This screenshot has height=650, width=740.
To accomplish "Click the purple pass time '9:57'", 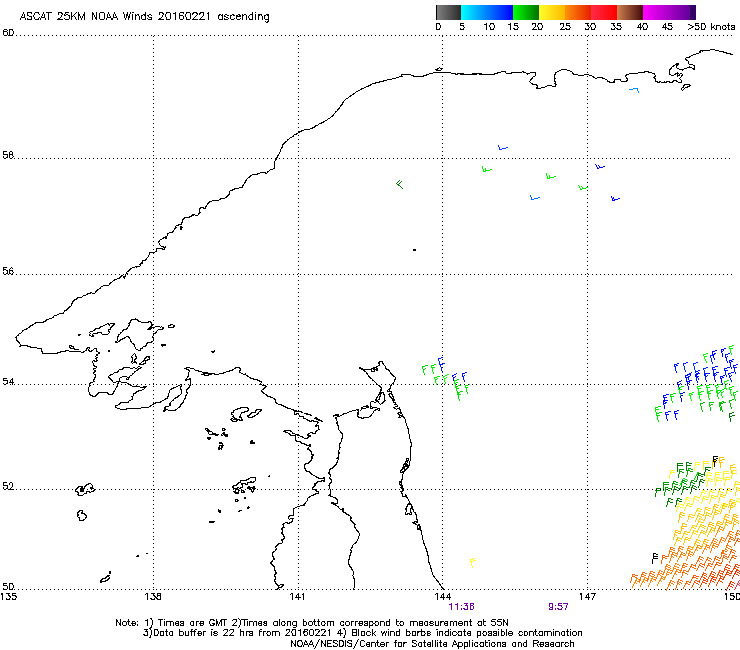I will coord(558,607).
